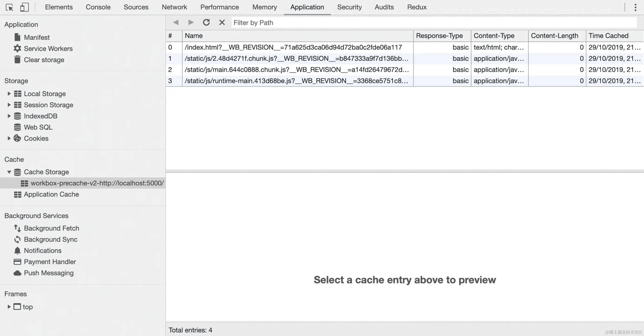The image size is (644, 336).
Task: Go to previous cache page arrow
Action: 176,23
